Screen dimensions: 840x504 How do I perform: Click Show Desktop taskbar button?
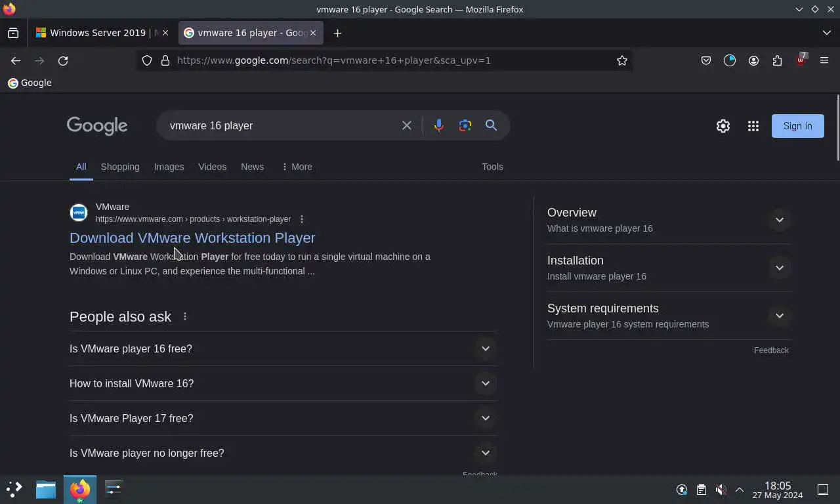(x=823, y=490)
